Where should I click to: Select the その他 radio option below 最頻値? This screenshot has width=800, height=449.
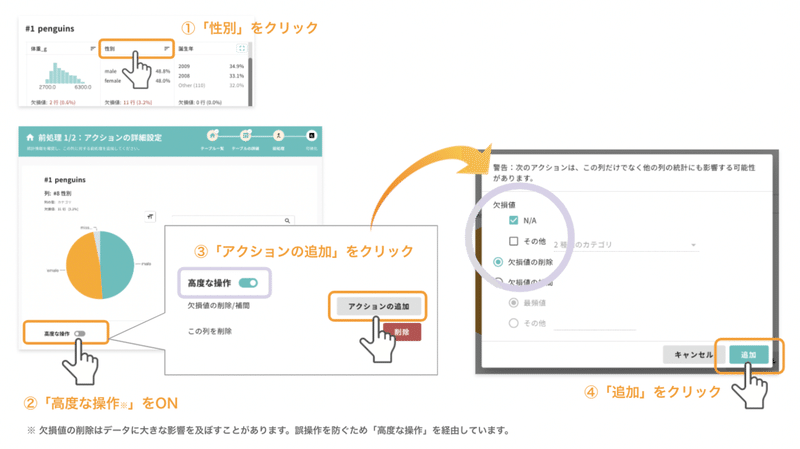(513, 323)
